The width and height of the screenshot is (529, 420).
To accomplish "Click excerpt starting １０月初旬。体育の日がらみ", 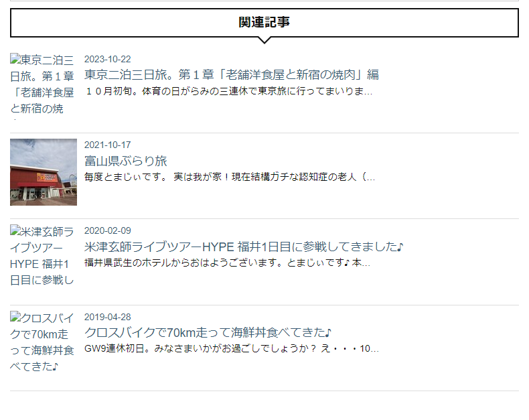I will (228, 91).
